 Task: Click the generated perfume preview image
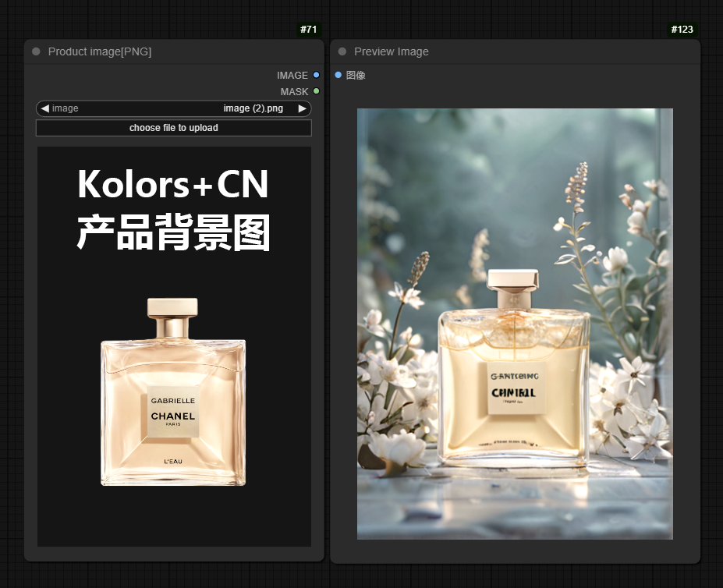[x=515, y=324]
